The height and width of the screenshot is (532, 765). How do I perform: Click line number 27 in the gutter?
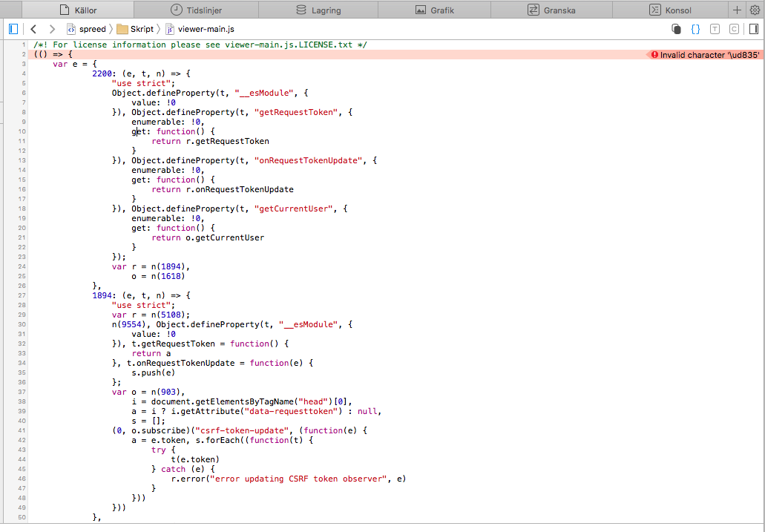click(22, 295)
